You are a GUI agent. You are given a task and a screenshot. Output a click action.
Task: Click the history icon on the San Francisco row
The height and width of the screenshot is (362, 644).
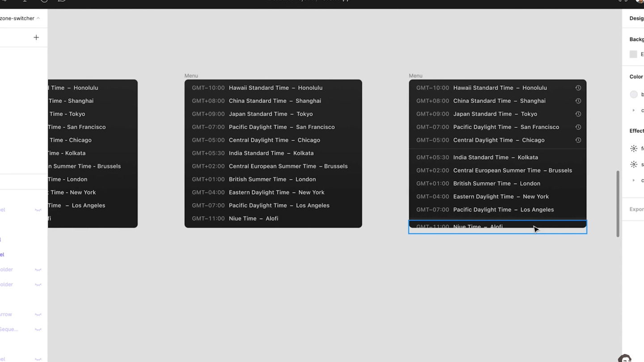[x=578, y=127]
